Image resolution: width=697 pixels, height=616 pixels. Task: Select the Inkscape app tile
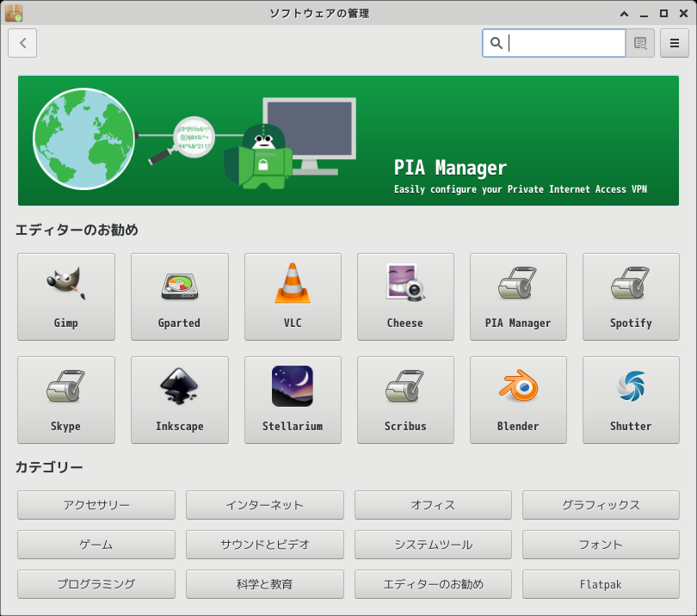point(180,400)
